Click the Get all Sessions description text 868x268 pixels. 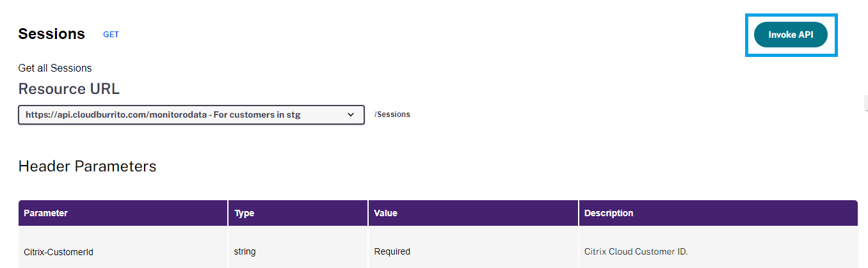[54, 68]
